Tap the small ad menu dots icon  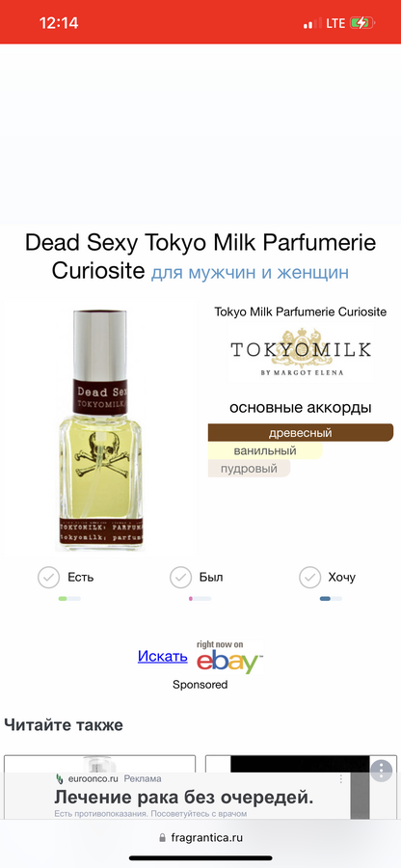pyautogui.click(x=341, y=778)
